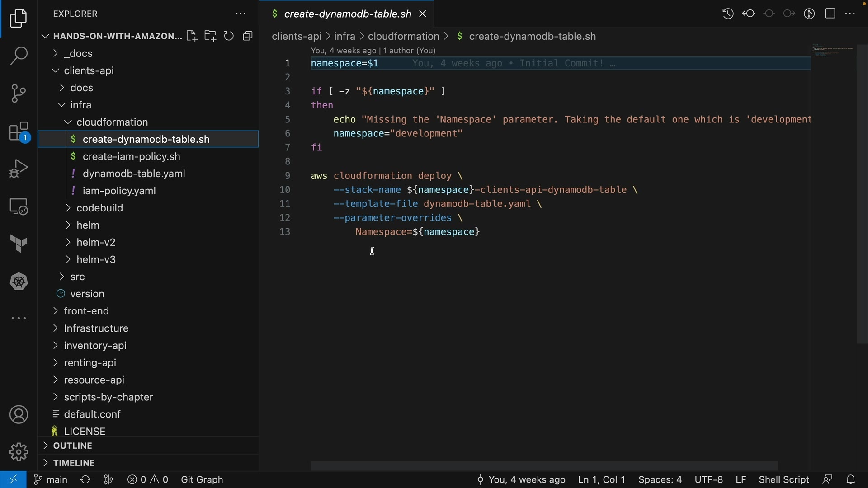
Task: Refresh the explorer file tree
Action: 229,36
